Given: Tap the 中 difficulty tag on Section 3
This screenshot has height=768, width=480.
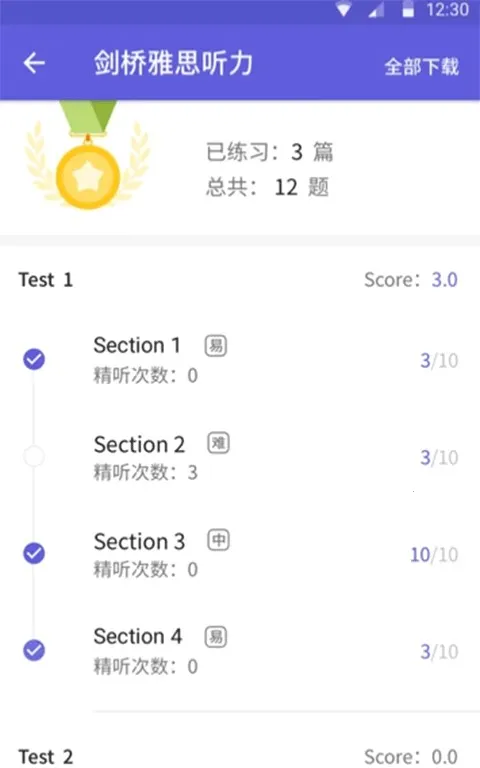Looking at the screenshot, I should coord(218,540).
